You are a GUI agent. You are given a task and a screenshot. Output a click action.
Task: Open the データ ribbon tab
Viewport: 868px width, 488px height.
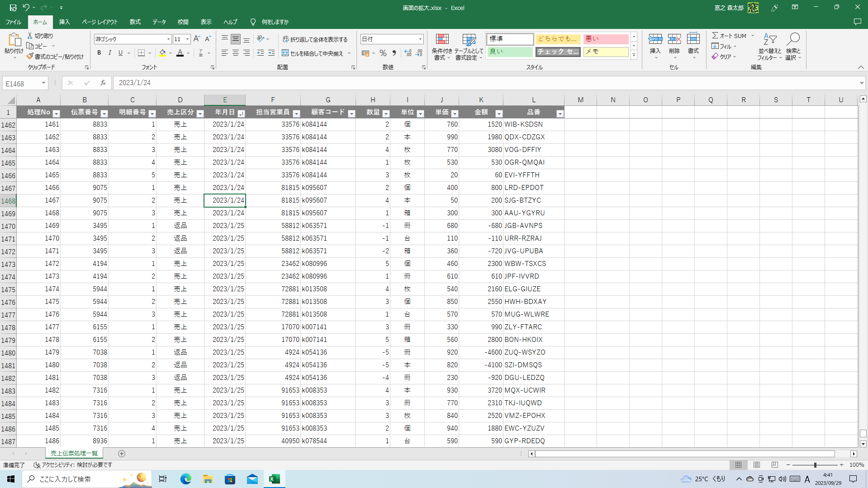(x=159, y=22)
